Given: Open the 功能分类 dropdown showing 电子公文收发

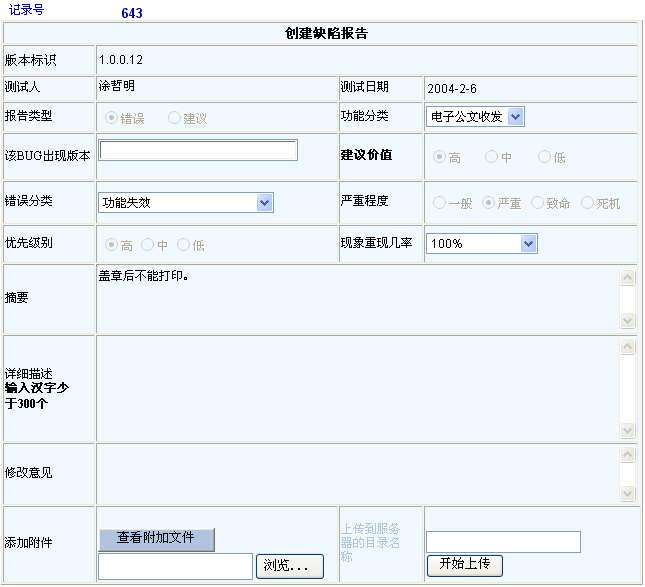Looking at the screenshot, I should pyautogui.click(x=475, y=117).
